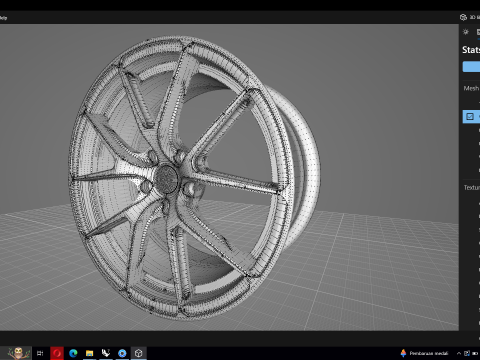480x360 pixels.
Task: Click the battery status tray icon
Action: [475, 353]
